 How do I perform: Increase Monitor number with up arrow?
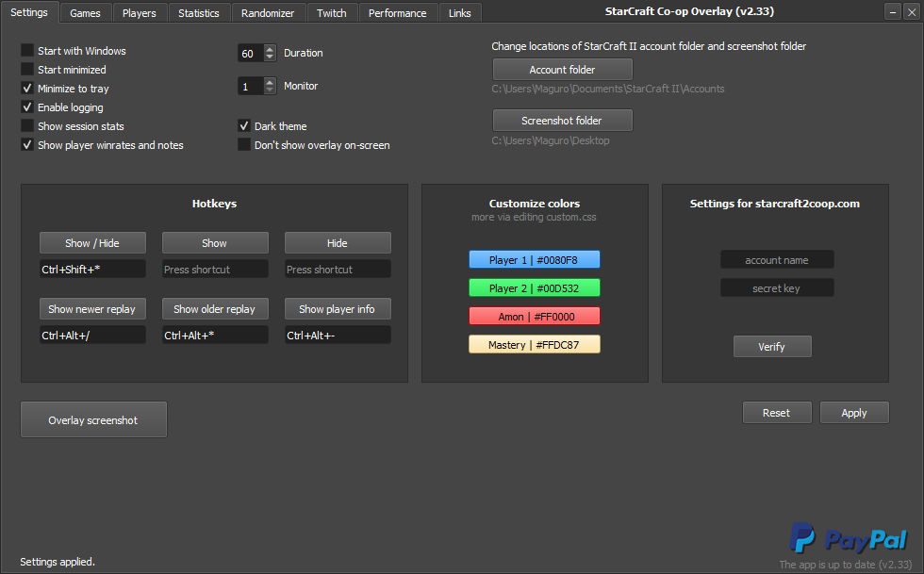[x=270, y=82]
